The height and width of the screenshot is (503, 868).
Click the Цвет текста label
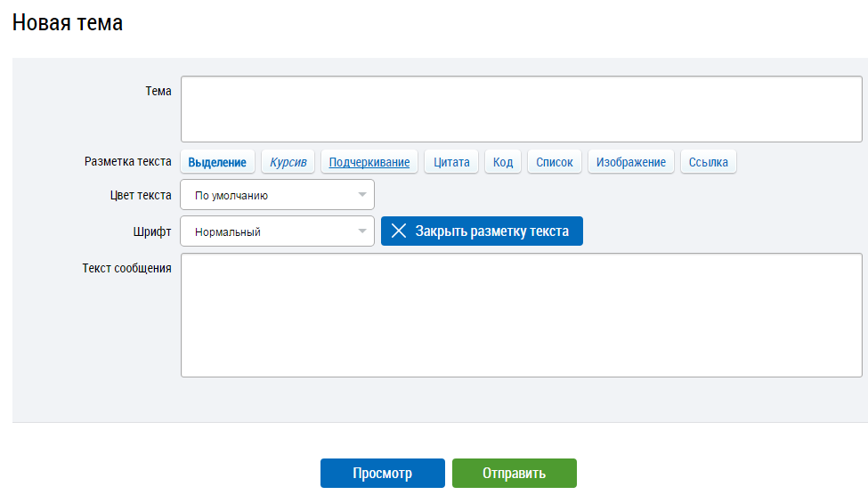pyautogui.click(x=139, y=195)
